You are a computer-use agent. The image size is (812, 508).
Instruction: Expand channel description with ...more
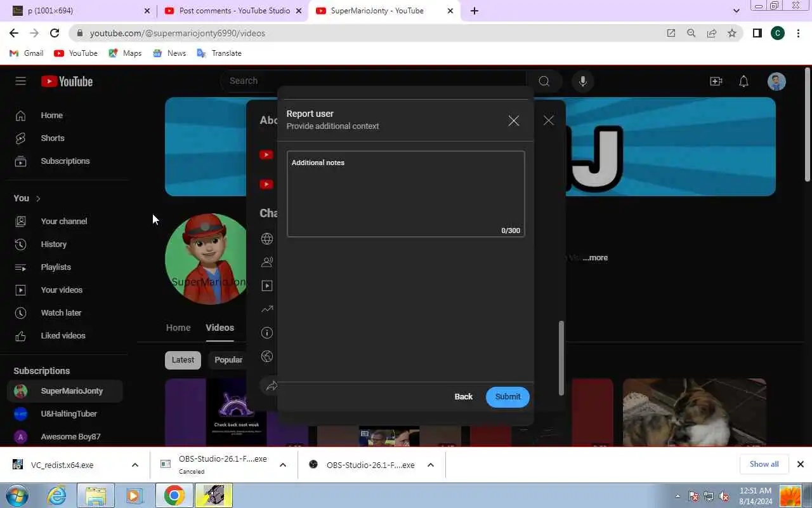[x=595, y=258]
